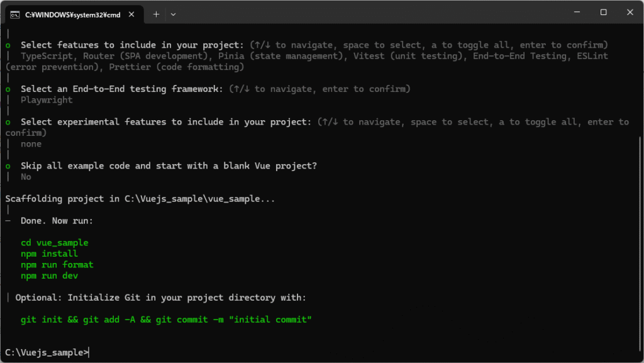Click the 'npm run format' command text
This screenshot has width=644, height=363.
(x=57, y=265)
